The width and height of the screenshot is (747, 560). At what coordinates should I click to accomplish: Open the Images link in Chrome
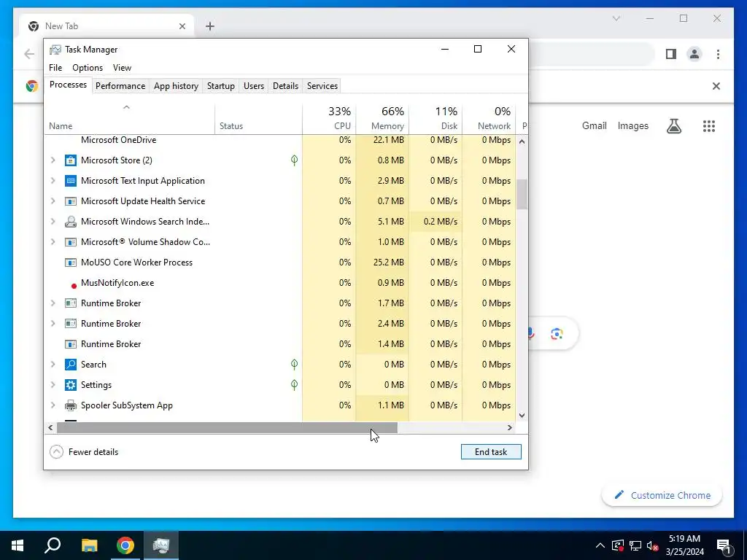point(632,125)
